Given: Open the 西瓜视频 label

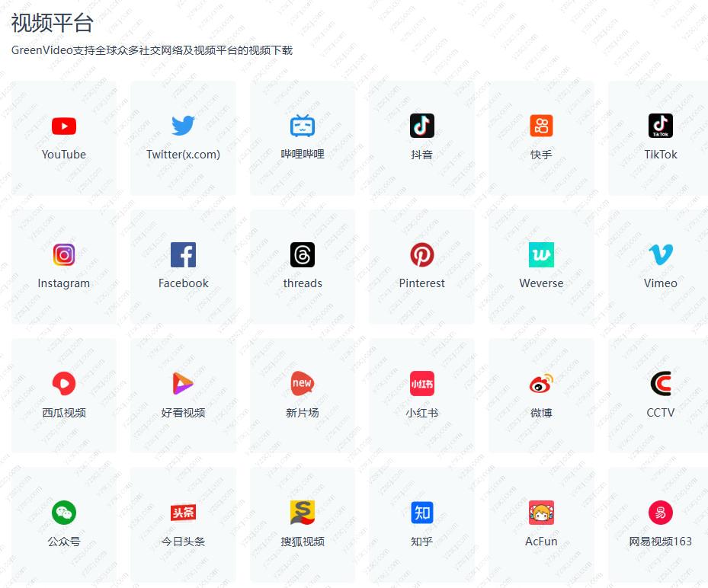Looking at the screenshot, I should pyautogui.click(x=64, y=413).
